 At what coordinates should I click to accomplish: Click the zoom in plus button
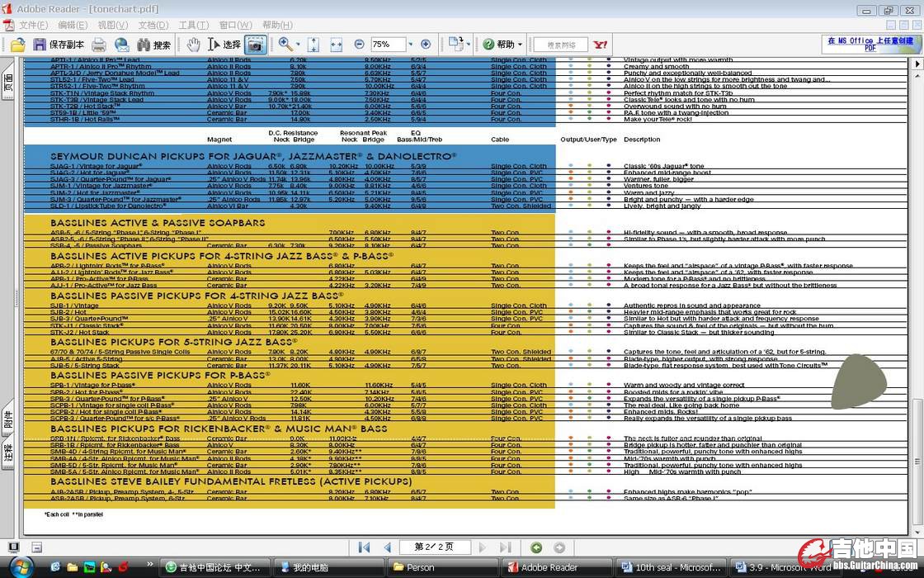tap(426, 45)
